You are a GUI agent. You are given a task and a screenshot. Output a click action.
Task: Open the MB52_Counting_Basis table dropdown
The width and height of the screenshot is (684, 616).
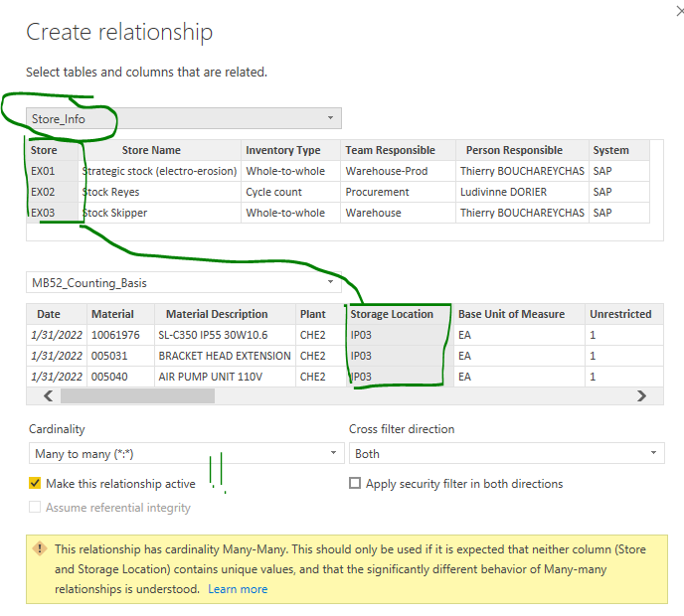[184, 283]
